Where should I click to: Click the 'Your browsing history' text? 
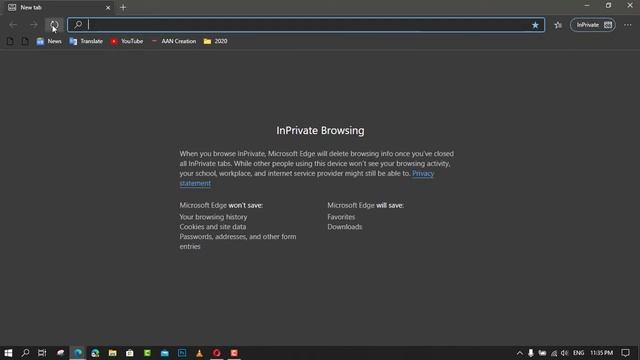[213, 217]
